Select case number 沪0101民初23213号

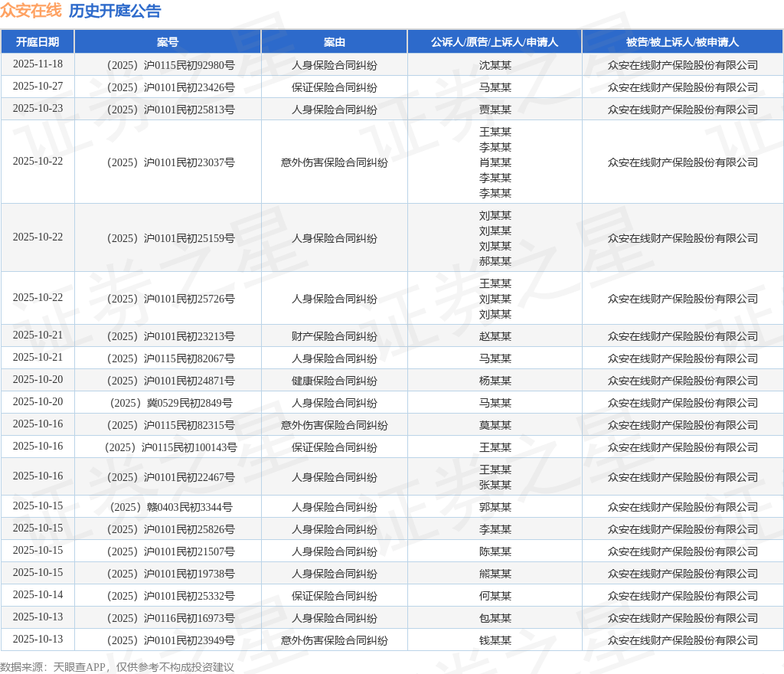(189, 336)
